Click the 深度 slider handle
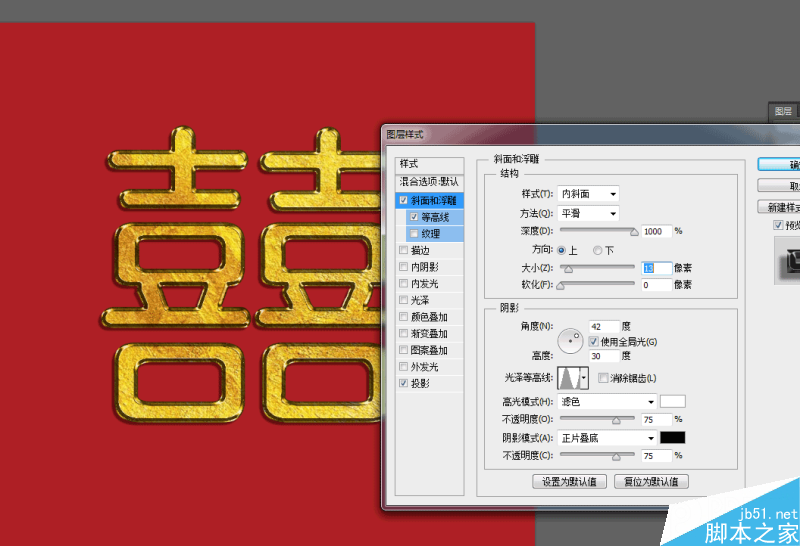This screenshot has width=800, height=546. click(x=634, y=232)
